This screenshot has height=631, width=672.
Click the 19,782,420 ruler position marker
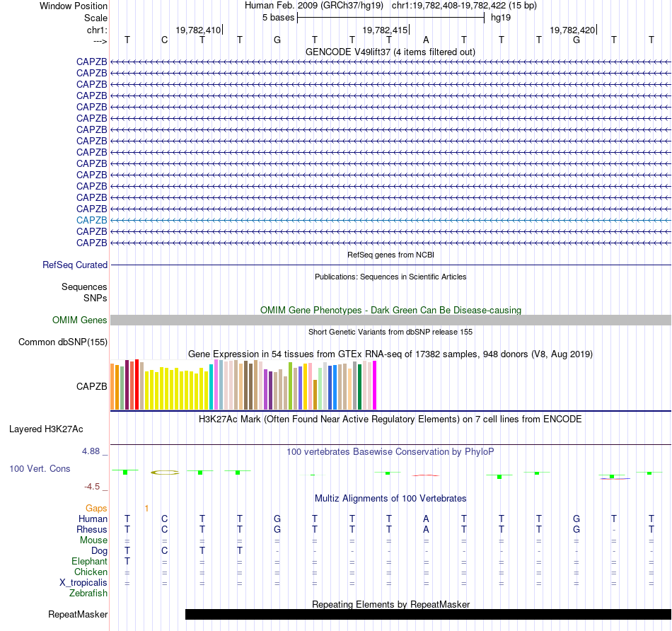pos(572,30)
